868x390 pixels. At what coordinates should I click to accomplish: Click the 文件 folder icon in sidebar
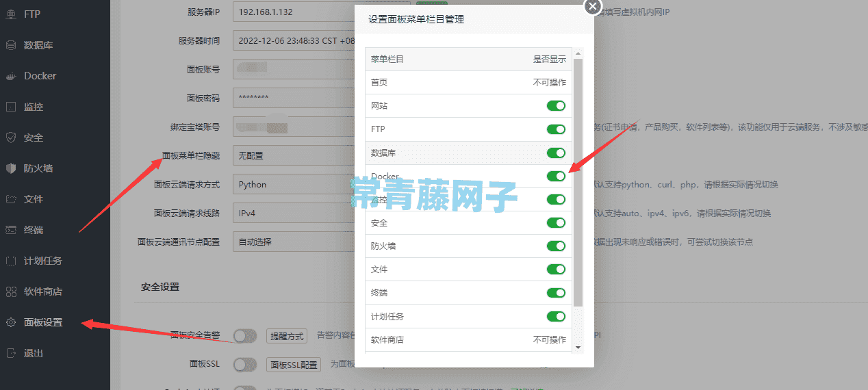click(11, 199)
